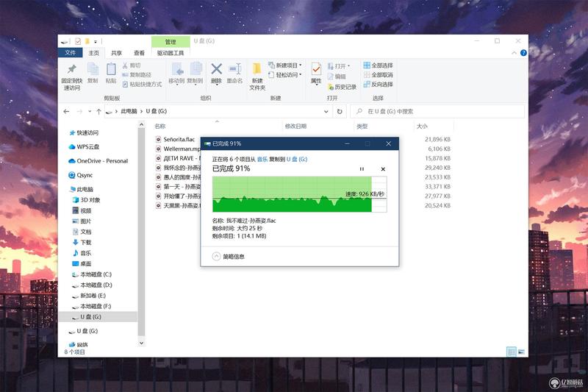Select the Cut scissors command
This screenshot has width=588, height=392.
tap(132, 65)
